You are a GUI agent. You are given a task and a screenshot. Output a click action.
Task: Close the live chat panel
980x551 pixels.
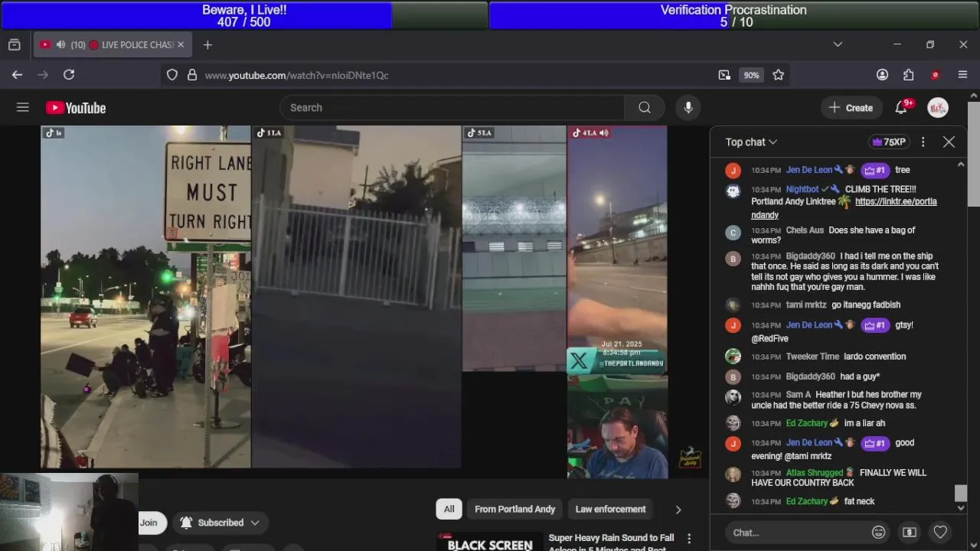click(x=949, y=142)
